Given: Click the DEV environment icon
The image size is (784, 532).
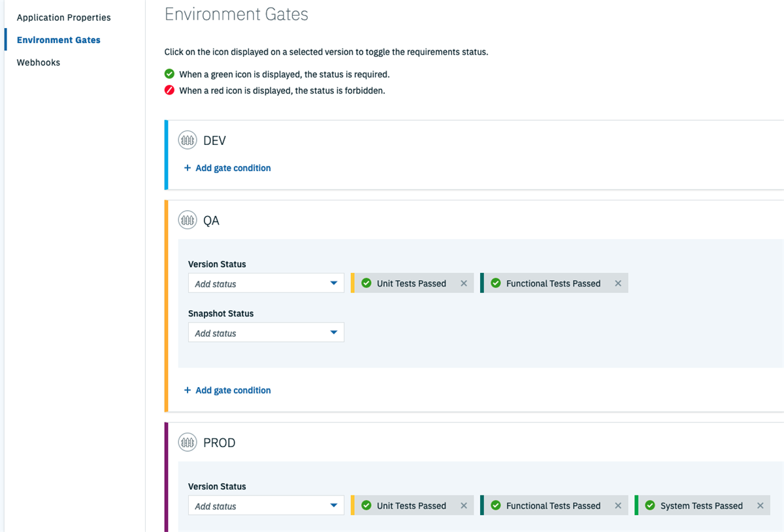Looking at the screenshot, I should coord(188,140).
